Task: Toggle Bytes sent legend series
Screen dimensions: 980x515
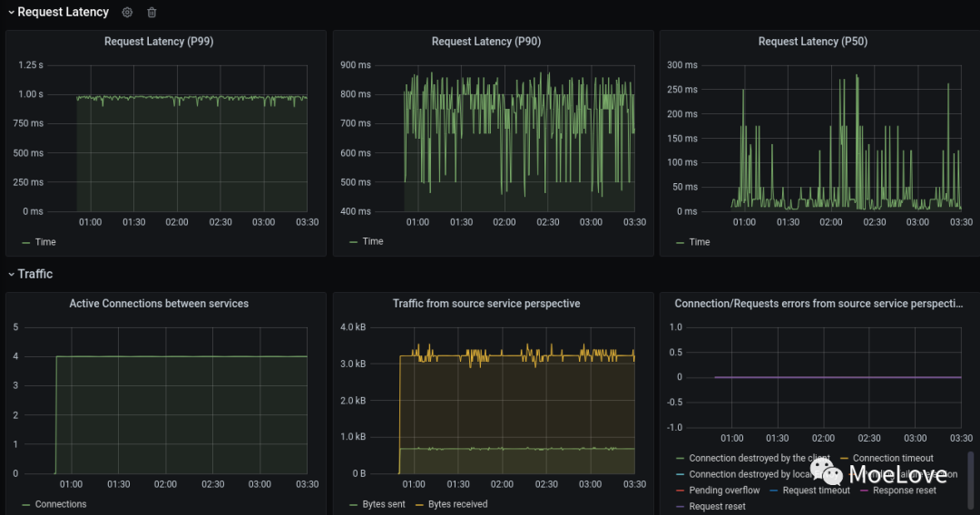Action: tap(383, 504)
